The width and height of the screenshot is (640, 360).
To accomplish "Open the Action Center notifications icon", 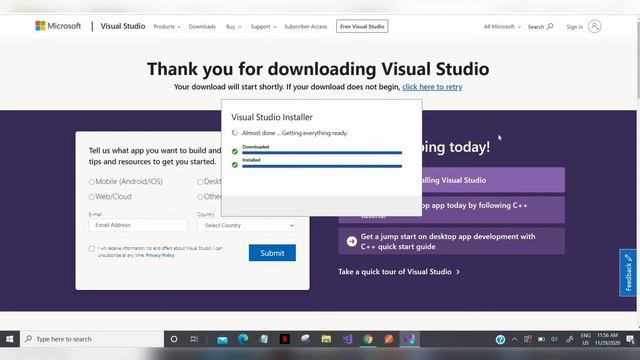I will [x=631, y=340].
